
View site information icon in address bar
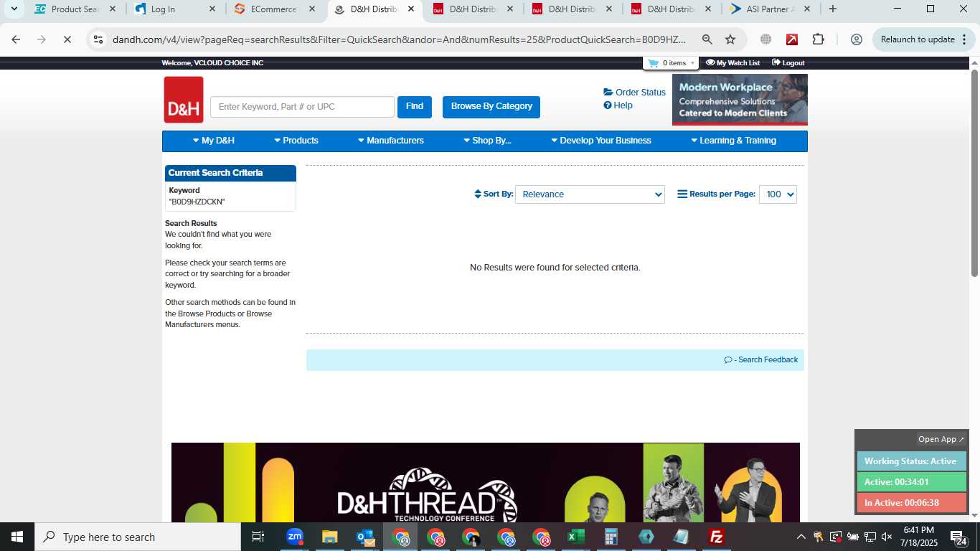98,39
